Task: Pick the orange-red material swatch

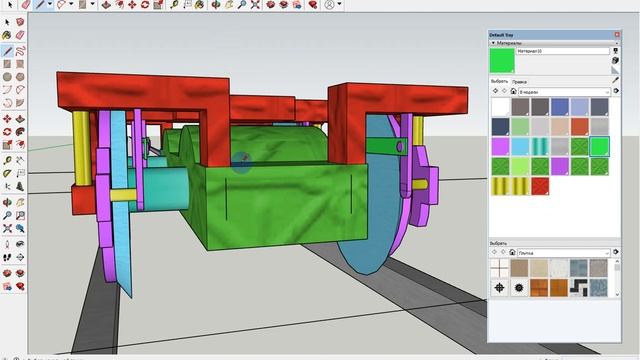Action: click(580, 127)
